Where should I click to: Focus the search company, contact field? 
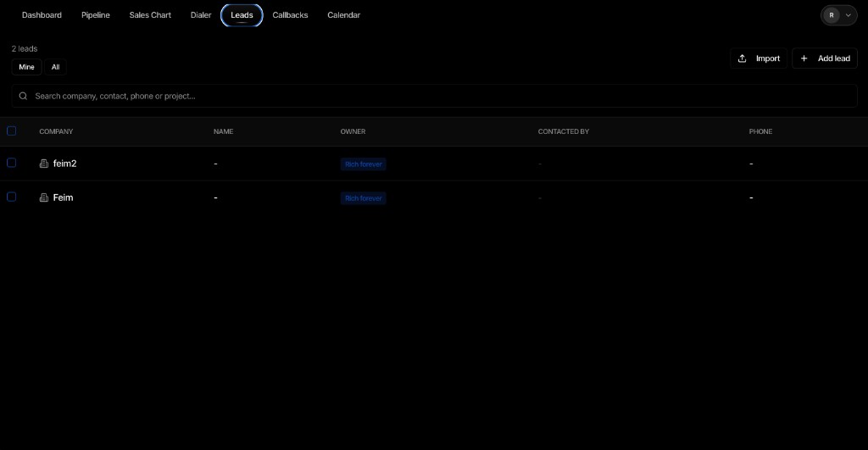click(x=435, y=96)
